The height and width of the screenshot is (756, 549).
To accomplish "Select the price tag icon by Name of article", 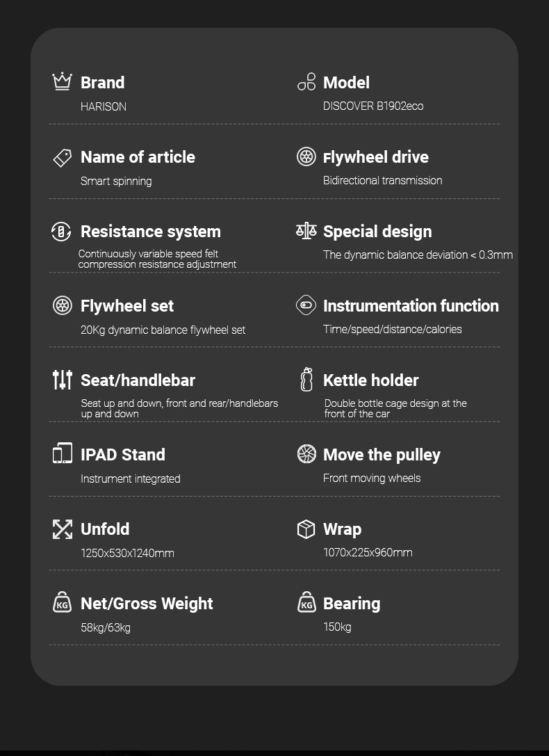I will point(63,157).
